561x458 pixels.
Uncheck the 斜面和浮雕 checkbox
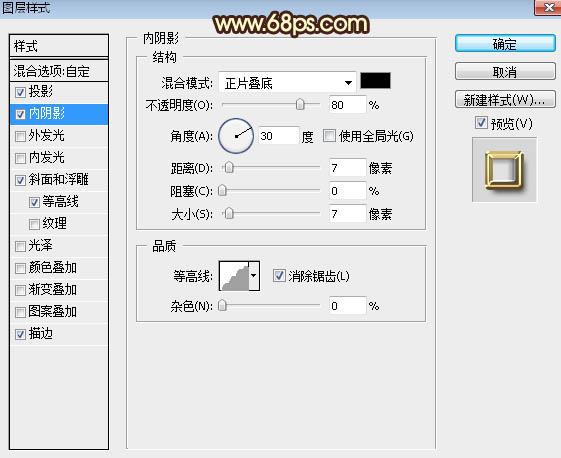pos(20,180)
